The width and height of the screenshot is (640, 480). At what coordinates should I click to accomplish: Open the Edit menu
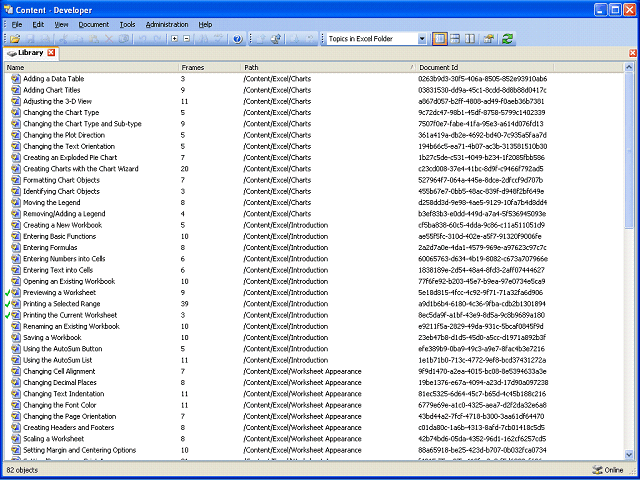38,24
